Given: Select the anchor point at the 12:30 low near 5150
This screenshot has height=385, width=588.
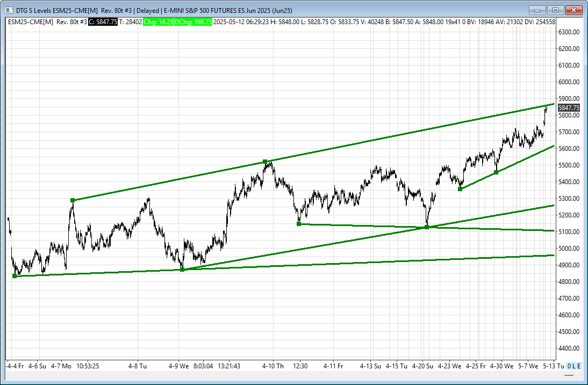Looking at the screenshot, I should click(x=299, y=224).
